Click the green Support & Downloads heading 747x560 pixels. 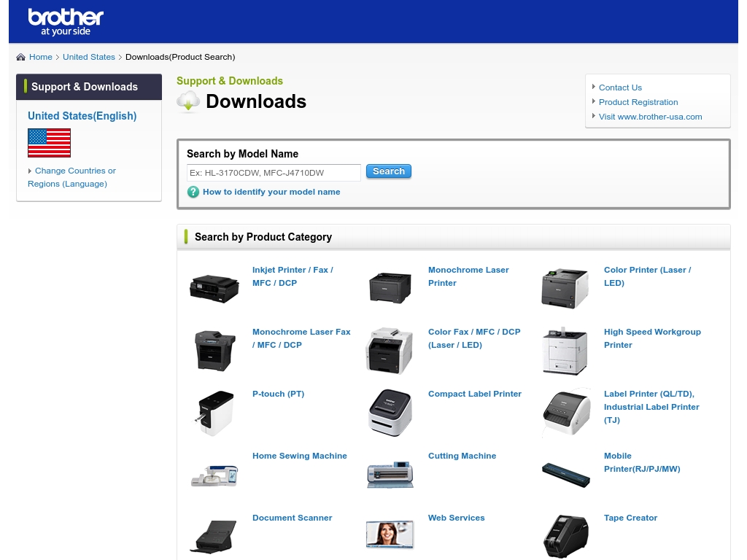[x=230, y=81]
